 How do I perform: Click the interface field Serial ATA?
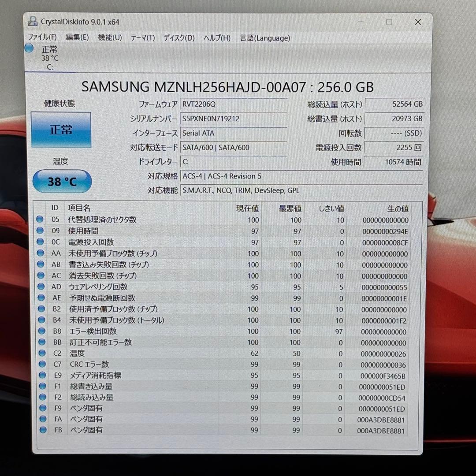tap(234, 133)
